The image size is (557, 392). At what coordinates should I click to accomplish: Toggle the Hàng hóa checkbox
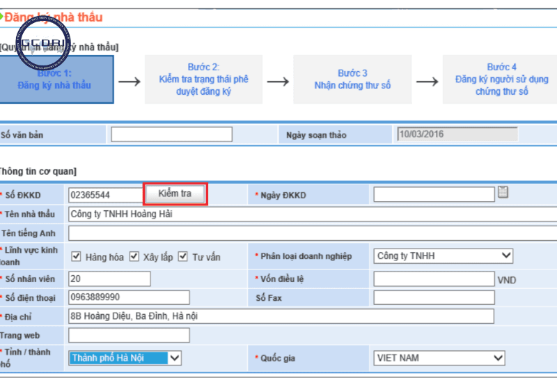(x=77, y=257)
